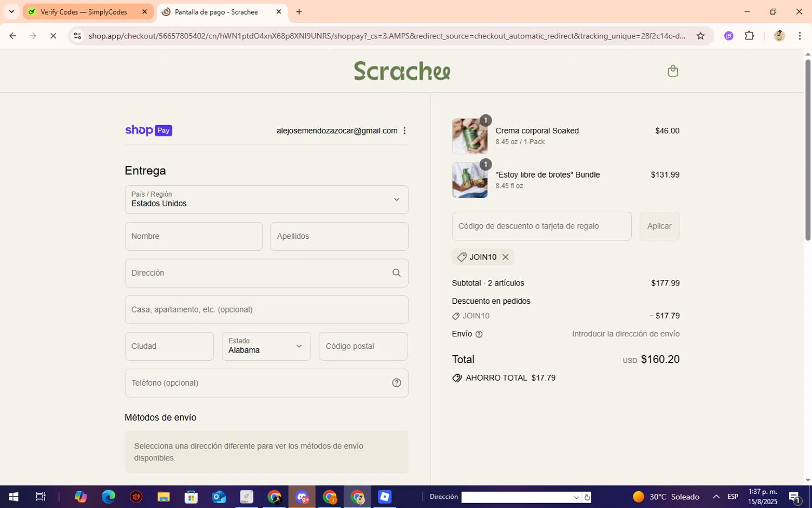This screenshot has width=812, height=508.
Task: Click the Código postal field
Action: (x=363, y=346)
